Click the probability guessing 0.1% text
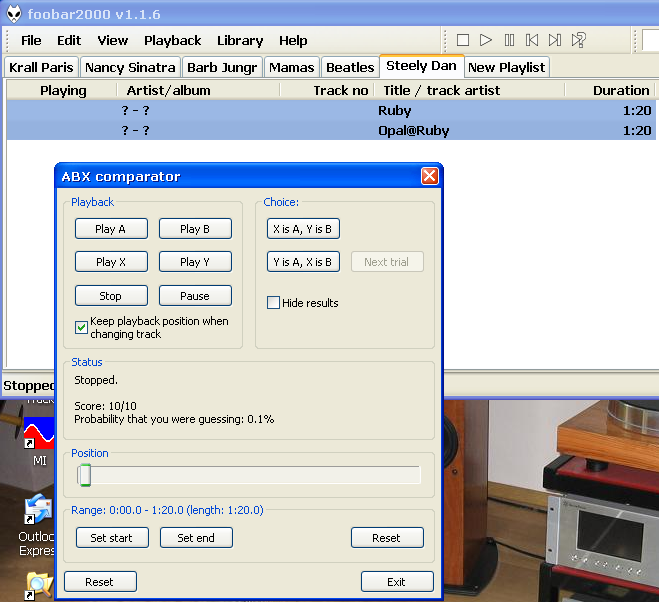This screenshot has height=602, width=659. 174,419
